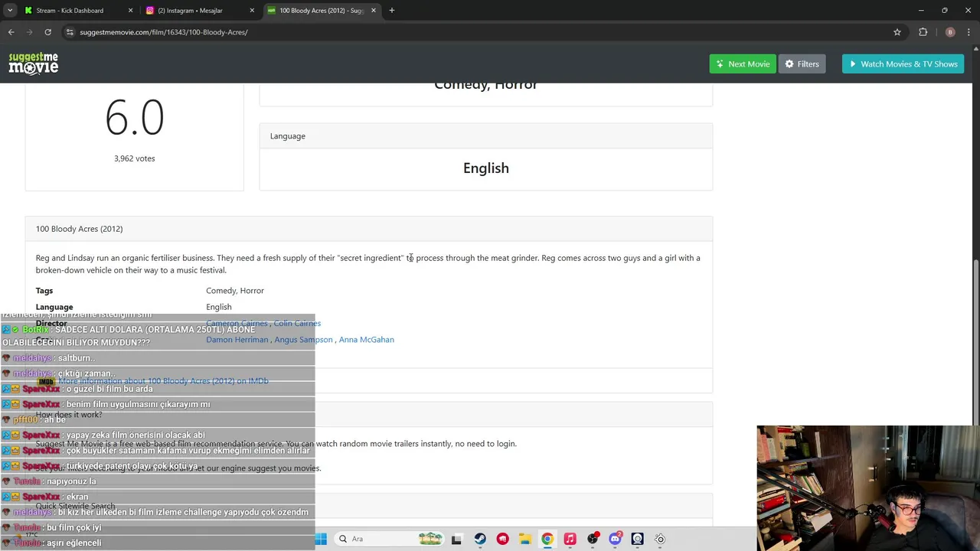Open File Explorer from the taskbar
This screenshot has width=980, height=551.
point(524,539)
